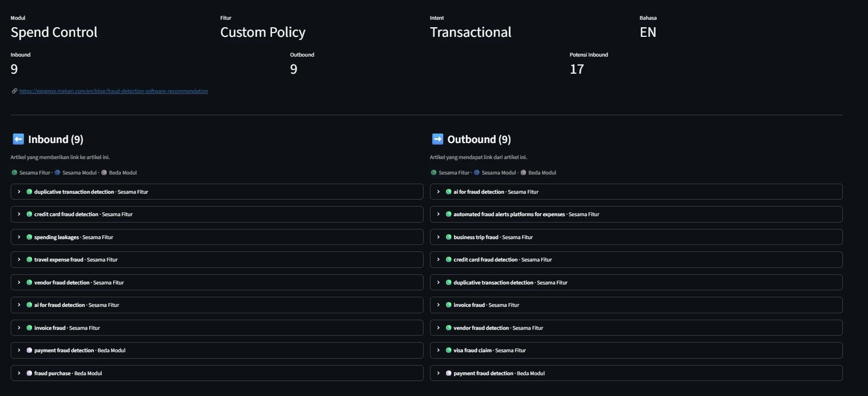This screenshot has width=868, height=396.
Task: Click light dot of inbound payment fraud detection
Action: 29,350
